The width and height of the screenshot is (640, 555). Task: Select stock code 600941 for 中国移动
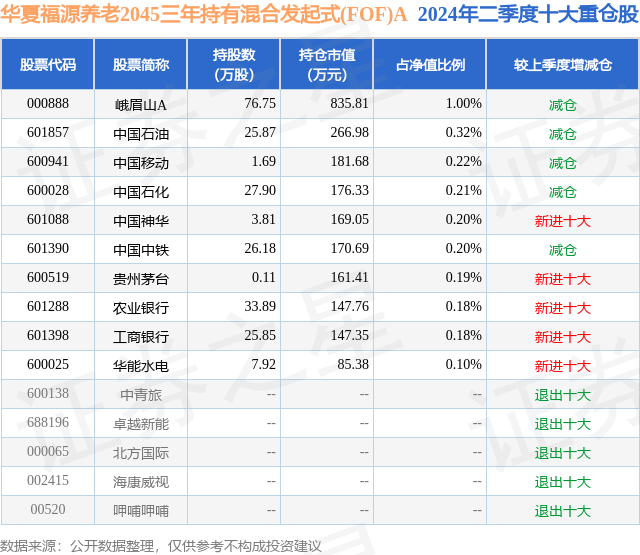(48, 162)
